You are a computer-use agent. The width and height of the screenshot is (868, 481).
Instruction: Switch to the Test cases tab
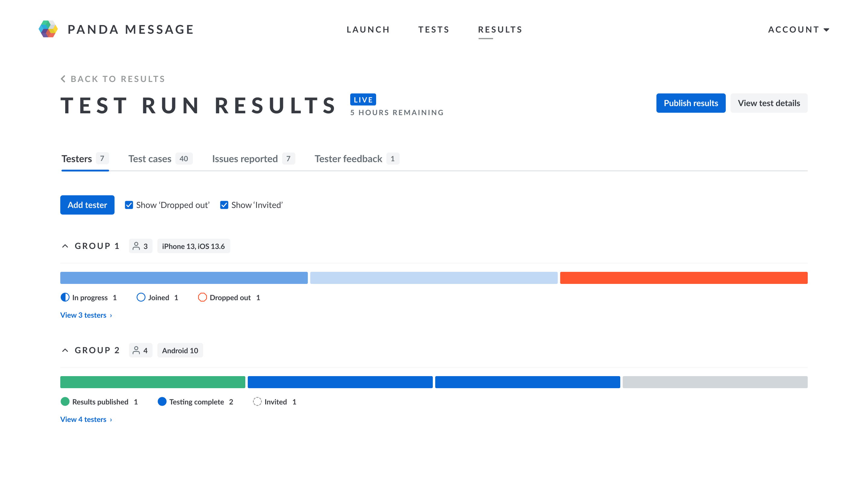pos(160,159)
